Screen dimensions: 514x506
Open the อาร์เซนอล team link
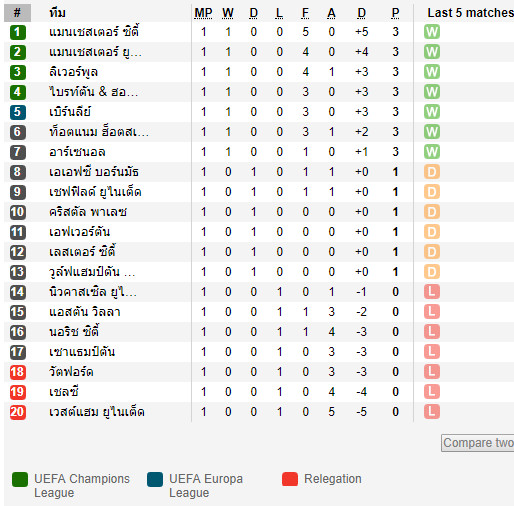pos(77,152)
